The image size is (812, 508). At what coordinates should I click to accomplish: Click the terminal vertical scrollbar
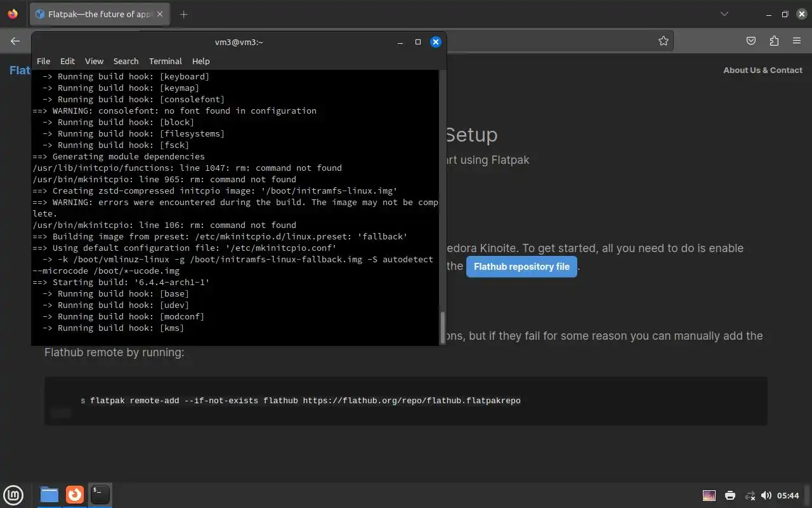[442, 327]
